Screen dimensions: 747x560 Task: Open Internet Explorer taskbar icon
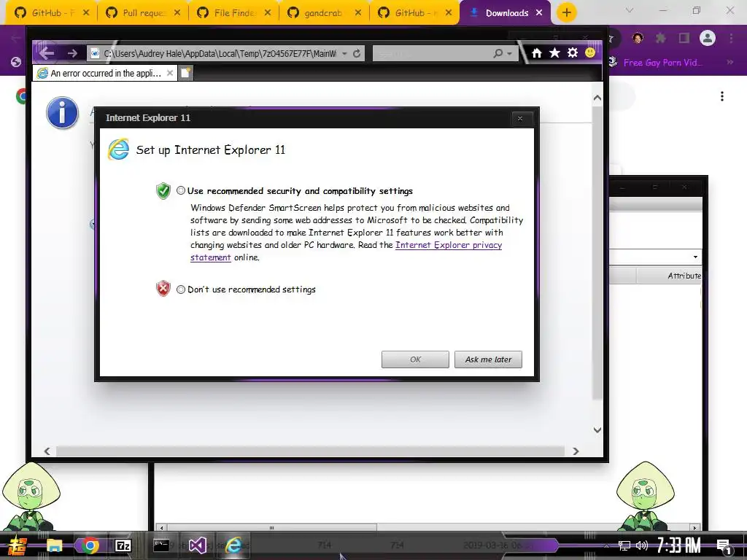[233, 545]
